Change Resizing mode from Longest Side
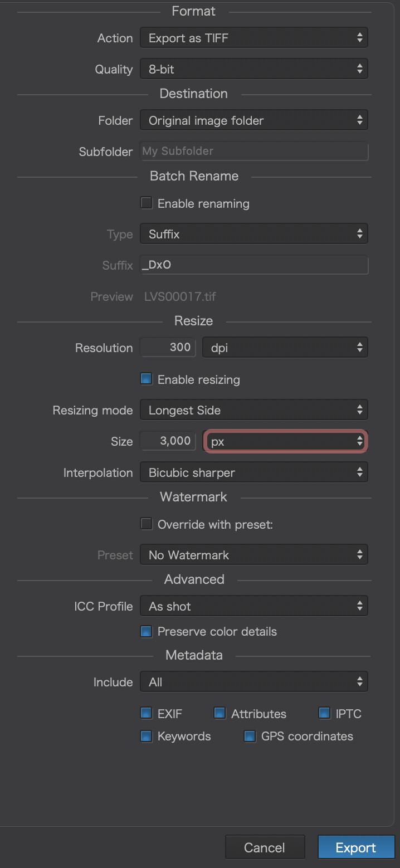Image resolution: width=400 pixels, height=868 pixels. coord(253,411)
